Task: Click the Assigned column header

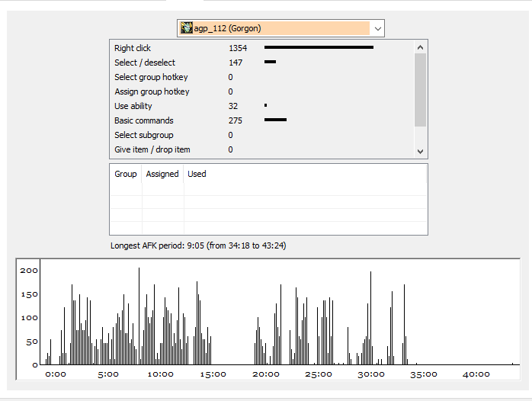Action: point(162,174)
